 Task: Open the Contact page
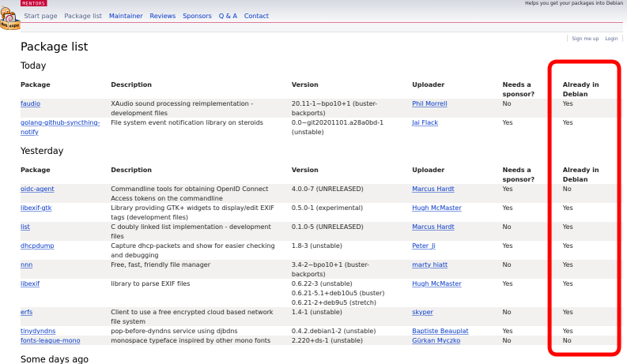(256, 16)
